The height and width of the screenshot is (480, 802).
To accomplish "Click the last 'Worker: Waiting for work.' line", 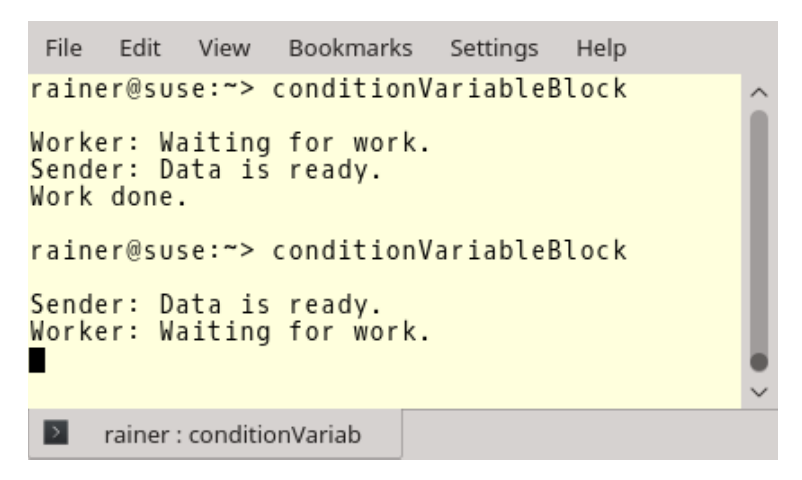I will click(x=230, y=332).
